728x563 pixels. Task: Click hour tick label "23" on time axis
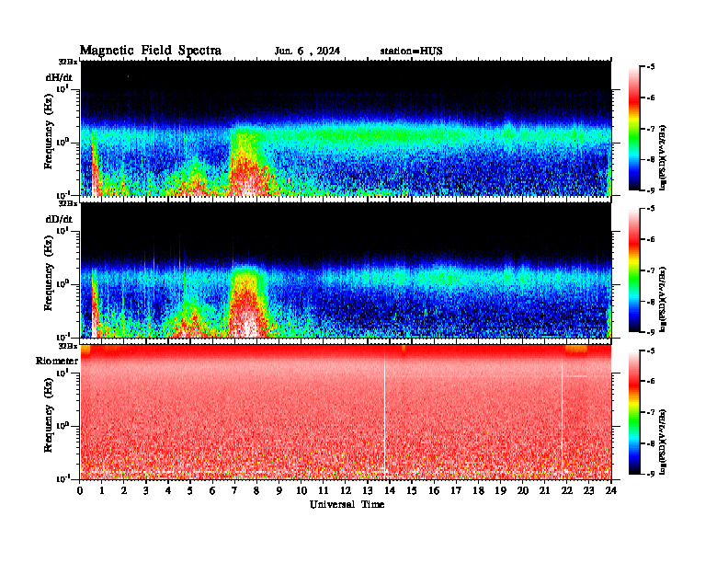click(x=588, y=491)
